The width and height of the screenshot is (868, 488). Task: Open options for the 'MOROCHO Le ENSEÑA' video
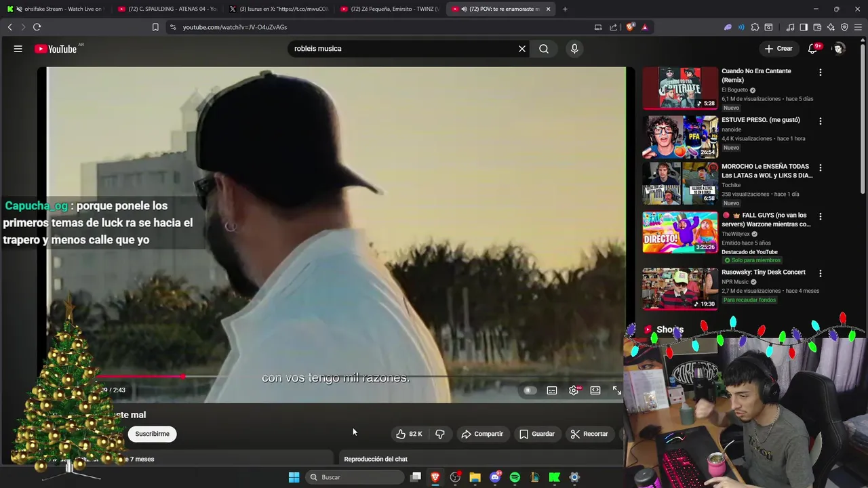pos(821,167)
